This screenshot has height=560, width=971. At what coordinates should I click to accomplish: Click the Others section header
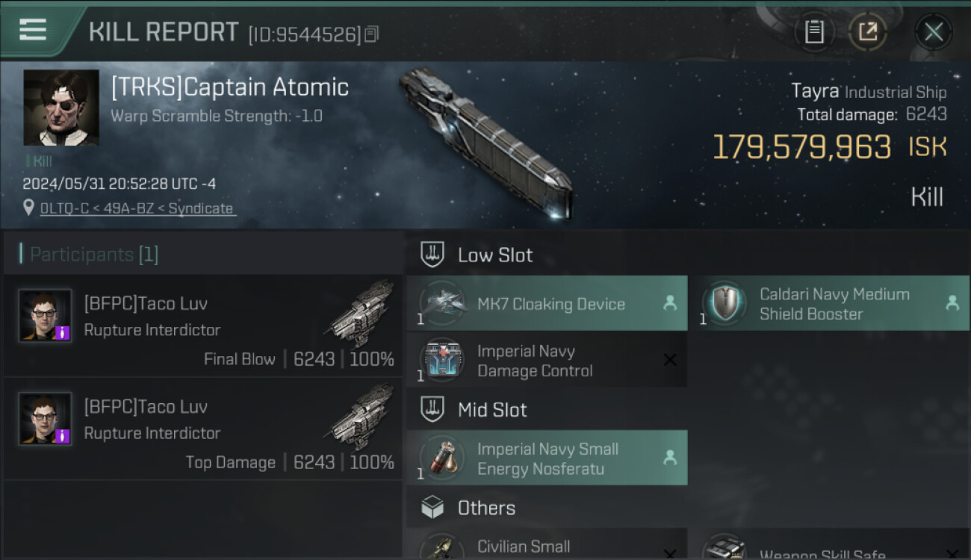point(485,508)
